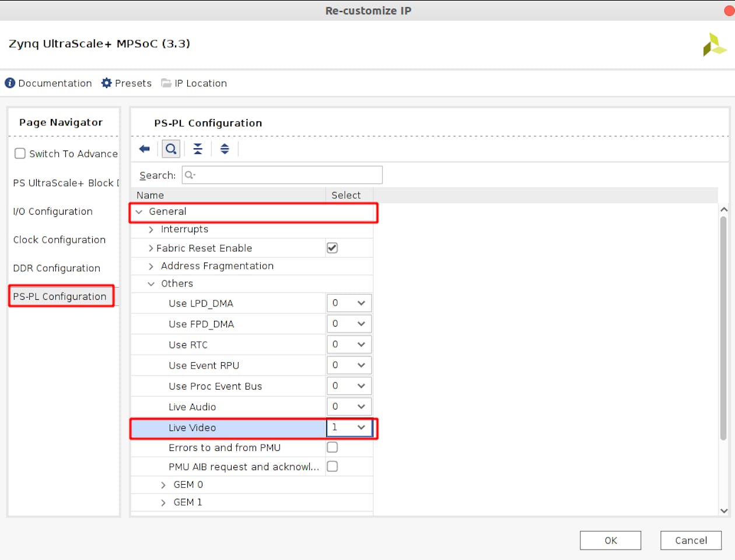Select Errors to and from PMU label

tap(225, 447)
